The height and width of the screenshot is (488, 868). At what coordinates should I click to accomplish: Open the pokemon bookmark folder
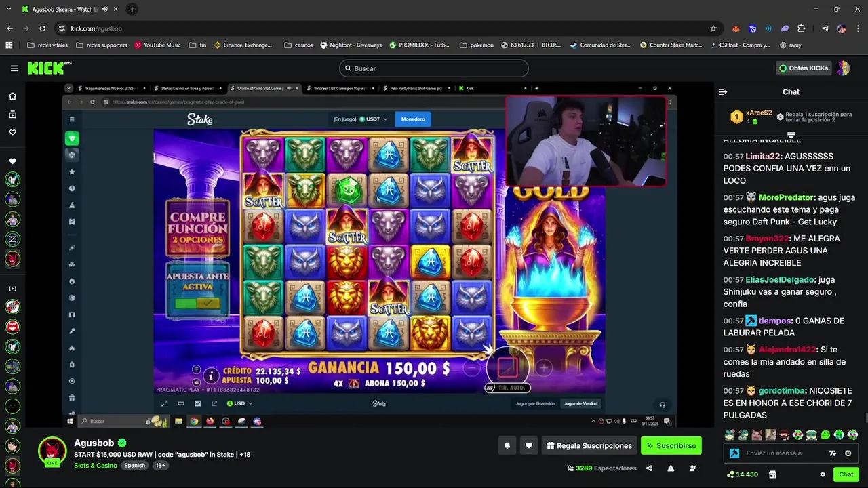point(477,45)
